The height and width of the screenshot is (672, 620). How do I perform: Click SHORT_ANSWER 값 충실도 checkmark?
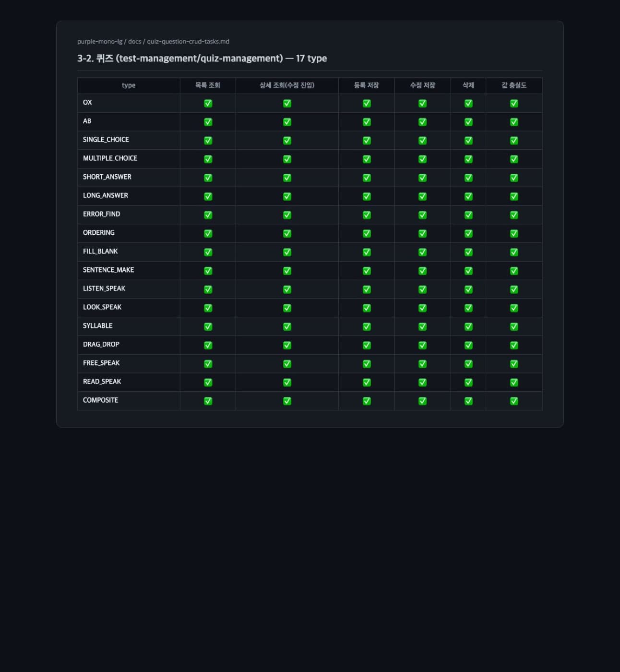point(514,178)
